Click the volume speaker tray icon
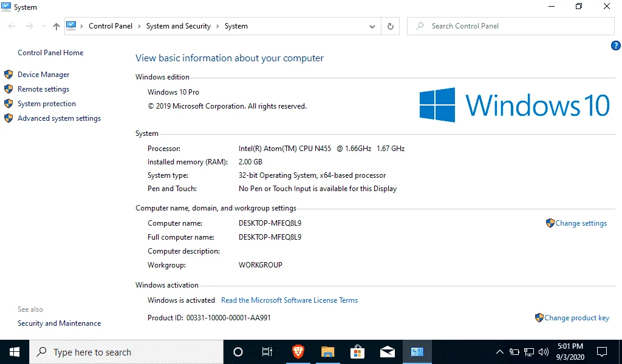Viewport: 622px width, 364px height. 544,352
